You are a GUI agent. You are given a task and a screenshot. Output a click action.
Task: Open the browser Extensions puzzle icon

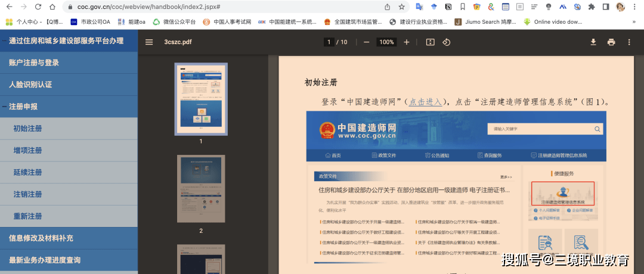(592, 7)
